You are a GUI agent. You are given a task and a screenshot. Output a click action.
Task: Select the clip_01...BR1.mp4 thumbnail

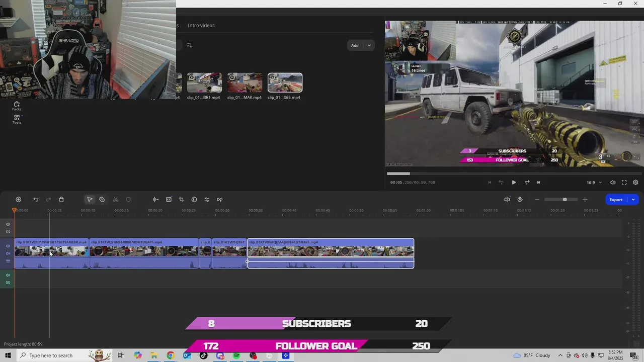pyautogui.click(x=204, y=83)
